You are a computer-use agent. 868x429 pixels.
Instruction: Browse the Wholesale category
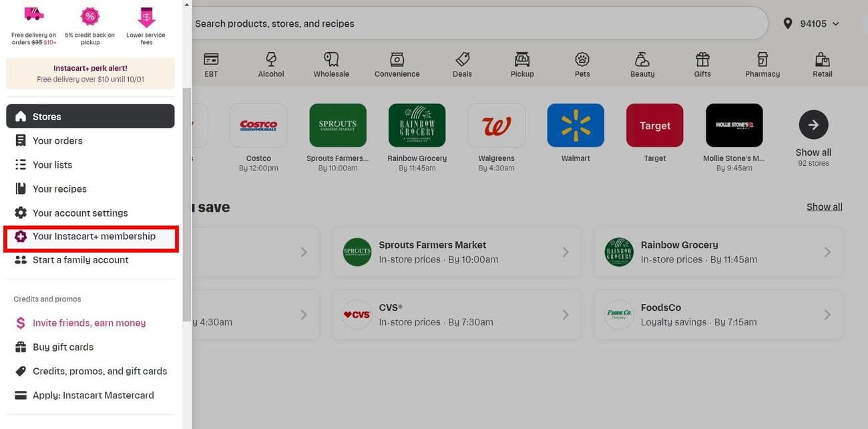tap(331, 63)
